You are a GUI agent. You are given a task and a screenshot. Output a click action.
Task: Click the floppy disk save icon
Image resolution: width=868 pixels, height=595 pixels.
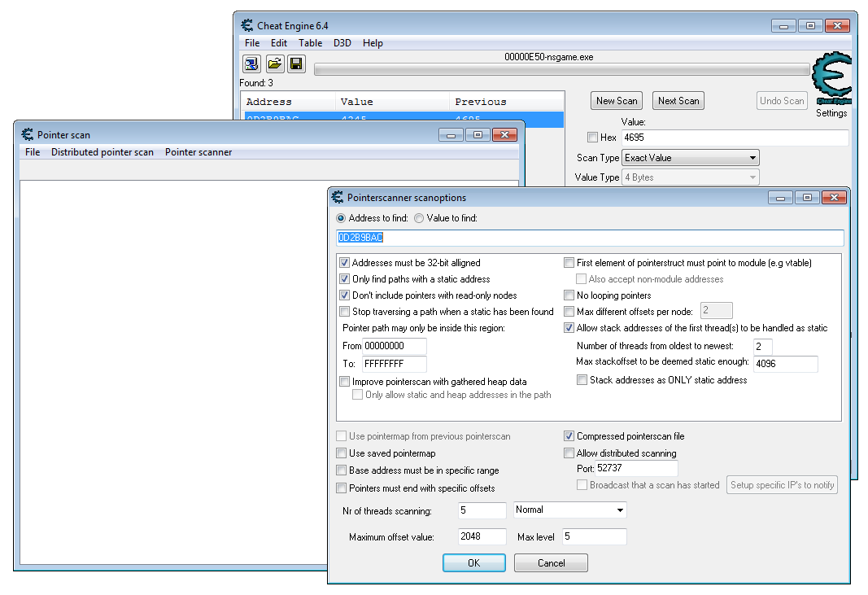click(297, 64)
